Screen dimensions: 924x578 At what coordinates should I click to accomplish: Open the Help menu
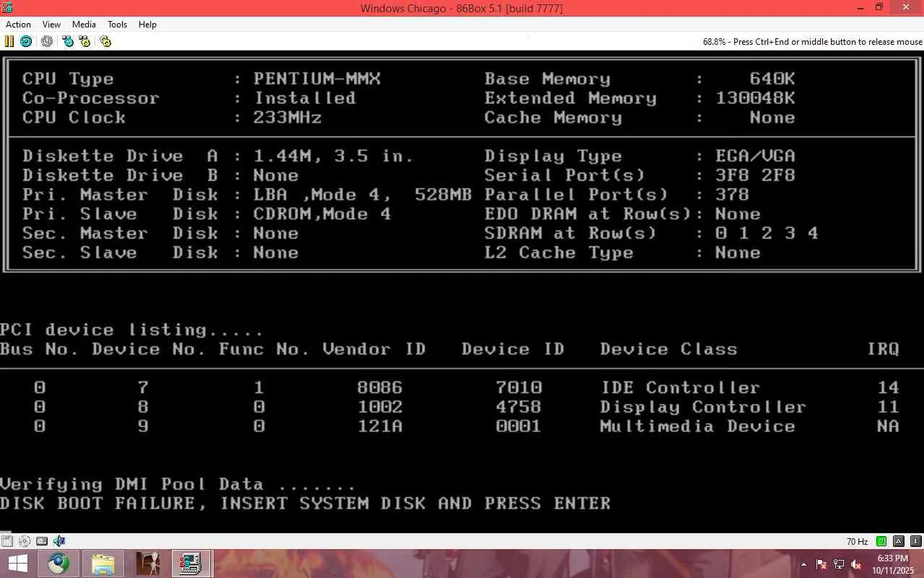147,25
